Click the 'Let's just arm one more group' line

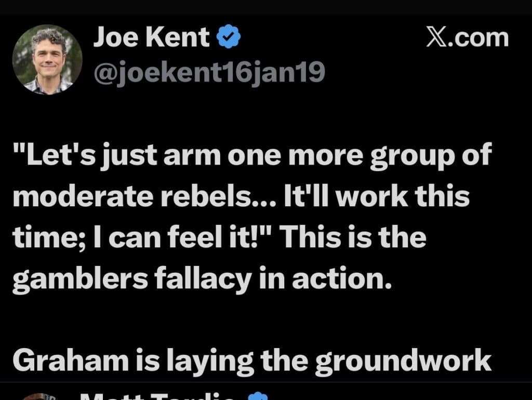click(x=252, y=155)
